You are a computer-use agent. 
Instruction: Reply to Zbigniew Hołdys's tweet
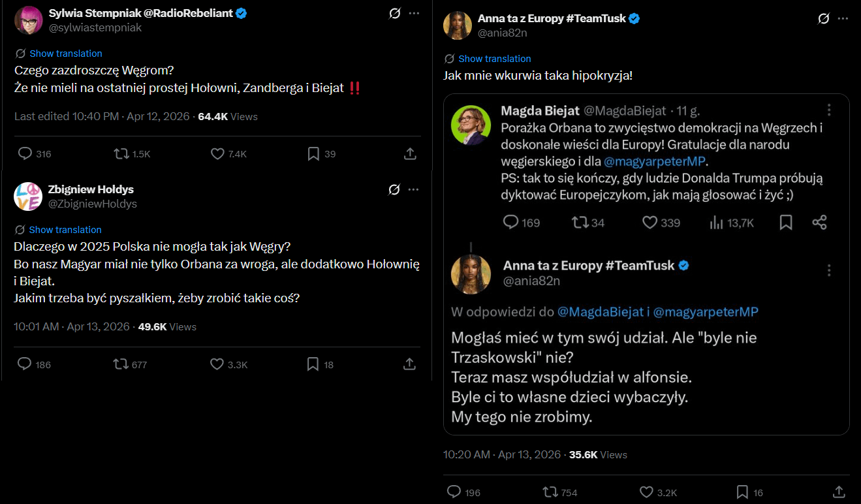coord(25,364)
